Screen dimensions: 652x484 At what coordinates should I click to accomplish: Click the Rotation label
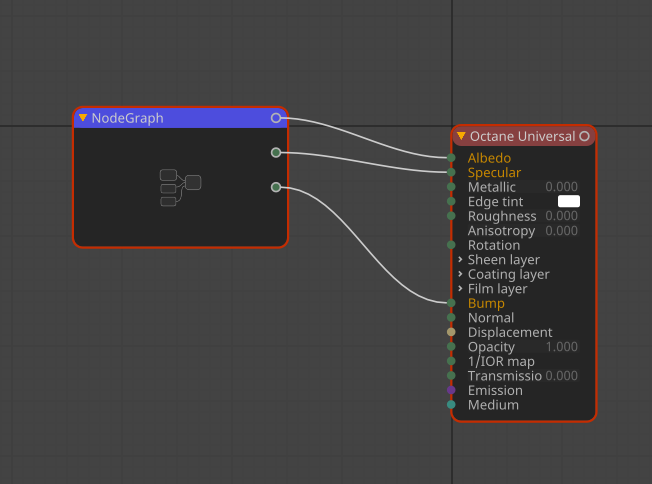tap(494, 245)
